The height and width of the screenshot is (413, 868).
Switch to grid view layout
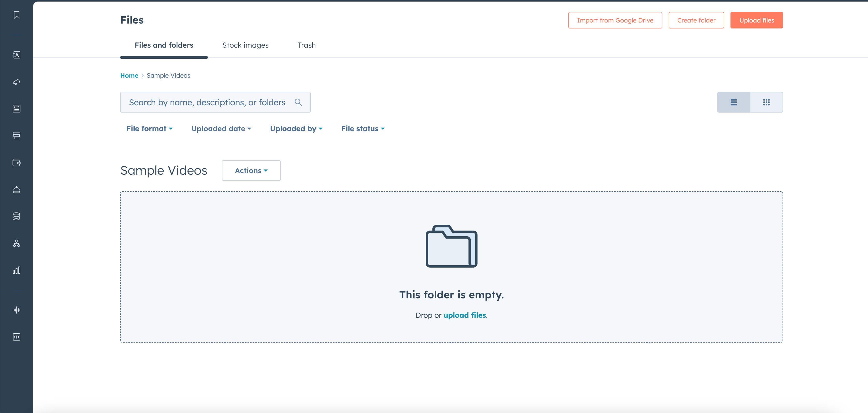coord(766,102)
